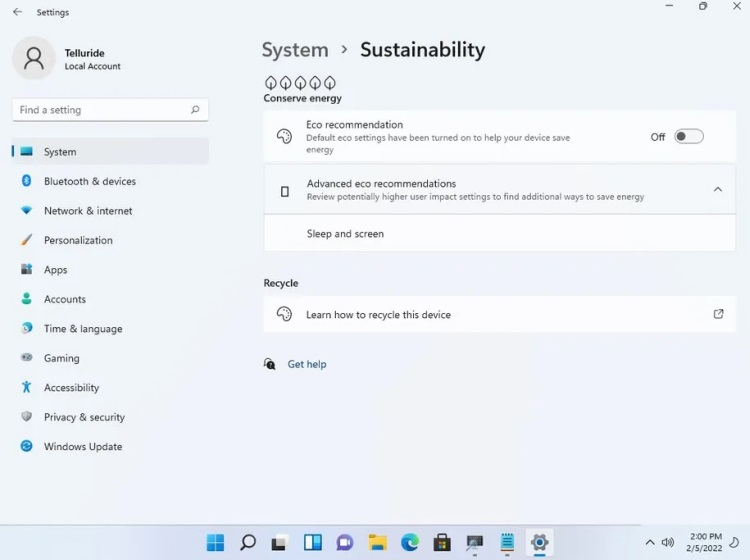Click the Accounts person icon
750x560 pixels.
pos(27,299)
